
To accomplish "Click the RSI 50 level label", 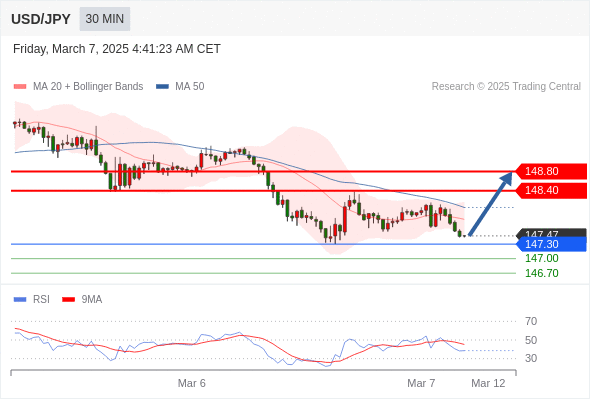I will point(531,340).
